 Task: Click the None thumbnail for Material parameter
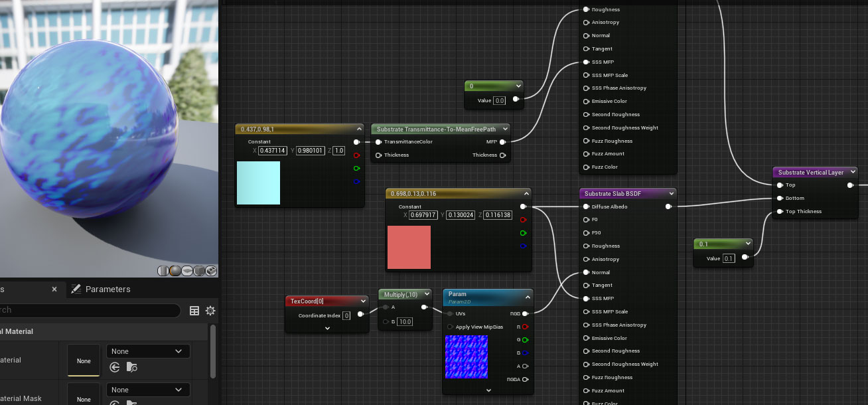coord(84,361)
